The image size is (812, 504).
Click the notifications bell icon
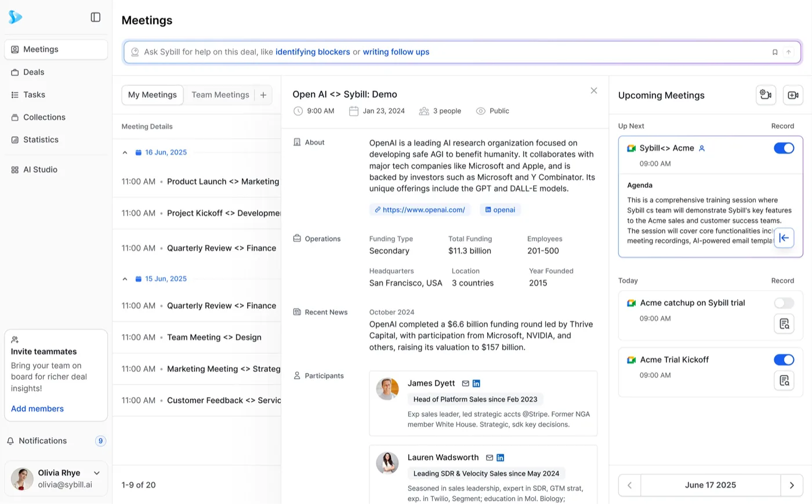coord(10,441)
